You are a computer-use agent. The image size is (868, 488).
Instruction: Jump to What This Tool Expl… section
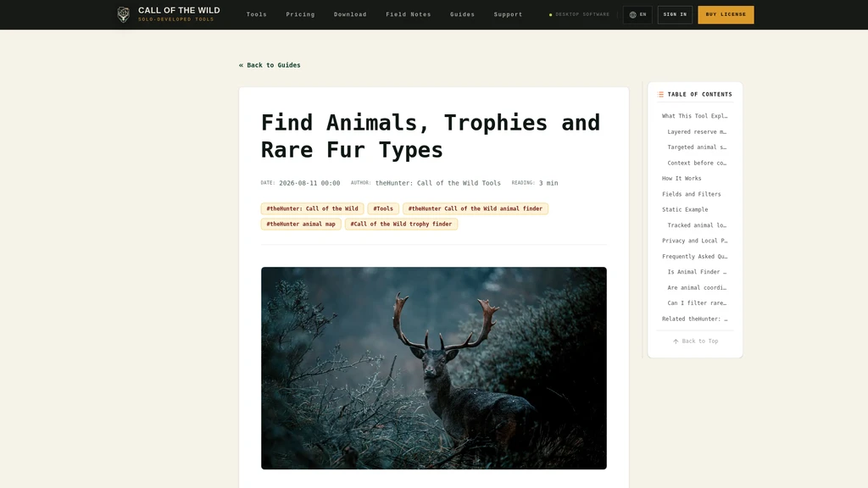(695, 116)
